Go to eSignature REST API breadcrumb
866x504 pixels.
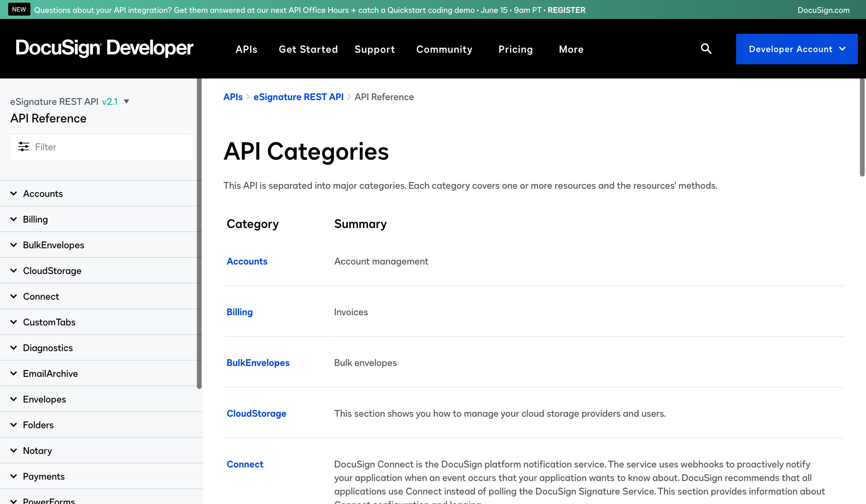tap(298, 97)
